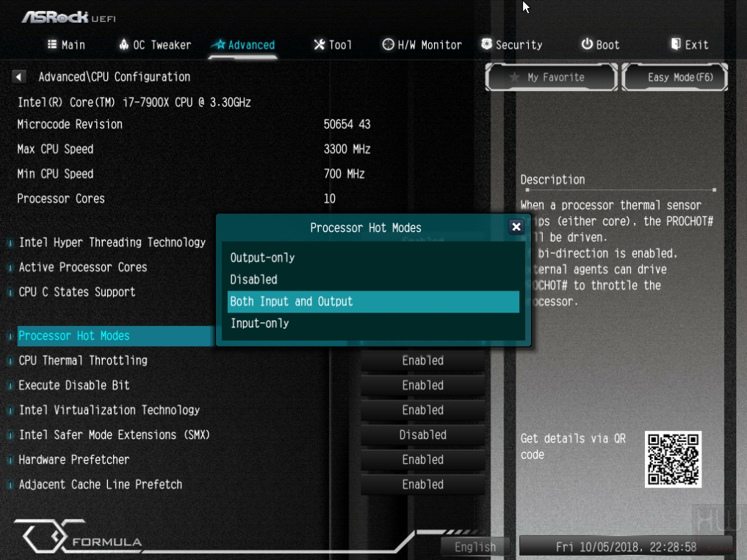The image size is (747, 560).
Task: Switch to the Boot tab
Action: (x=600, y=45)
